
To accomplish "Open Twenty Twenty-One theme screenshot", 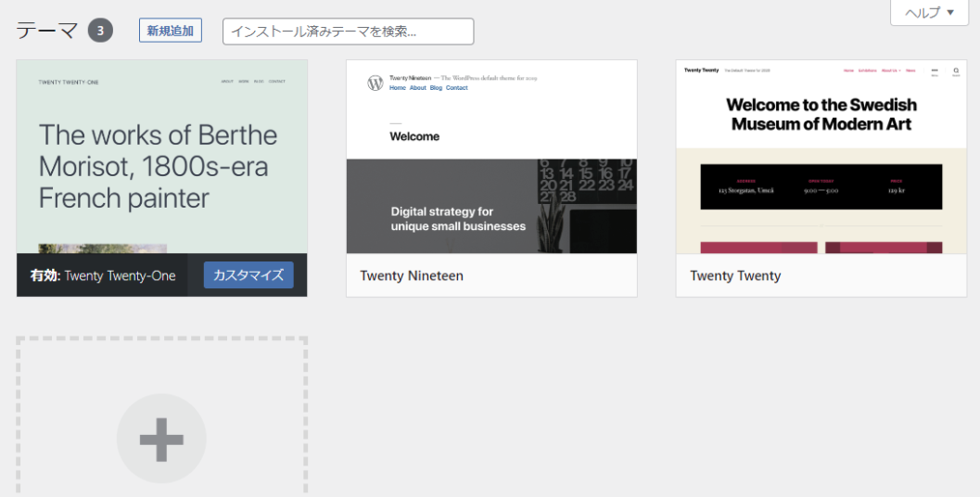I will [162, 157].
